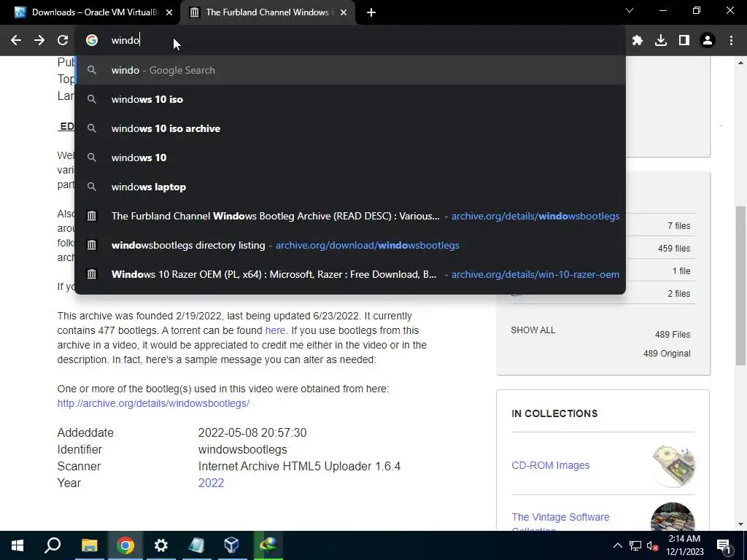Close the Downloads Oracle VM VirtualBox tab

[x=169, y=13]
